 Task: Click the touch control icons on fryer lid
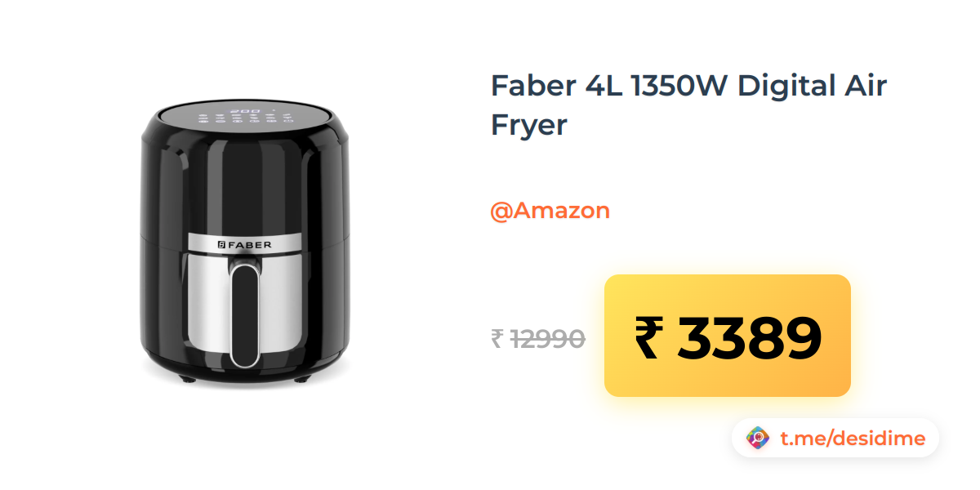point(246,120)
